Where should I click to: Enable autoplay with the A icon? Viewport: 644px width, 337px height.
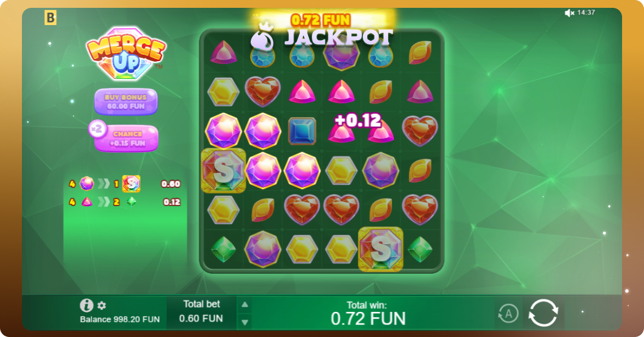coord(508,313)
